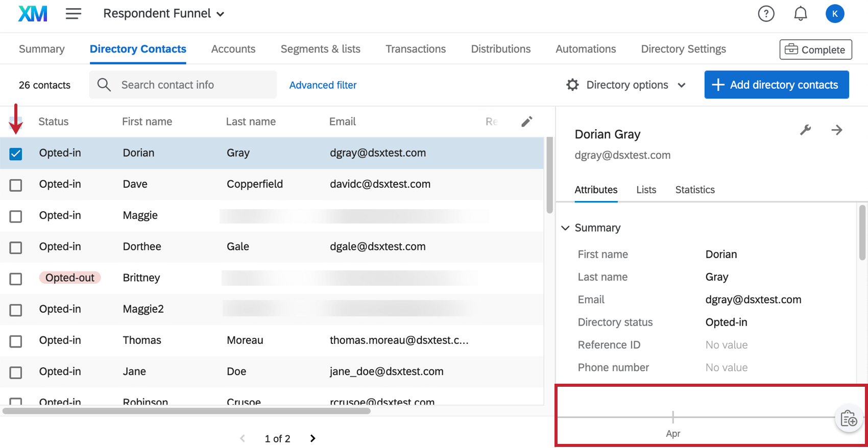Click the clipboard add icon on timeline
Image resolution: width=868 pixels, height=448 pixels.
coord(849,419)
